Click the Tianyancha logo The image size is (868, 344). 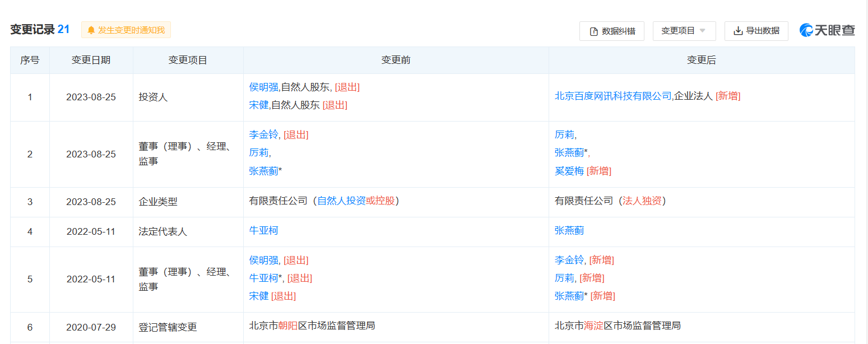pyautogui.click(x=827, y=30)
